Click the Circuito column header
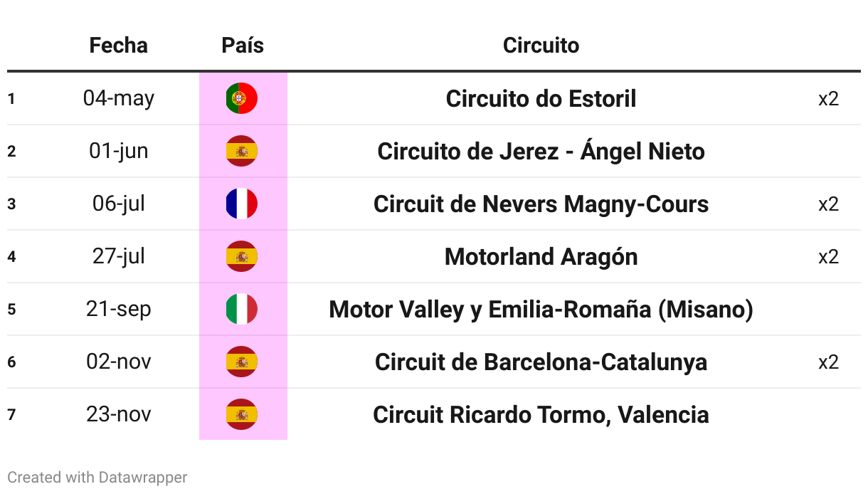Image resolution: width=868 pixels, height=494 pixels. [541, 46]
